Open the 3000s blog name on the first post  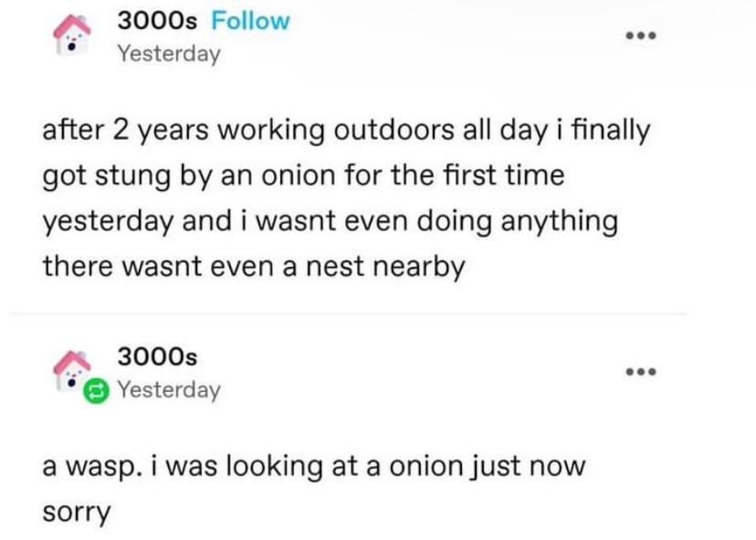pyautogui.click(x=159, y=20)
